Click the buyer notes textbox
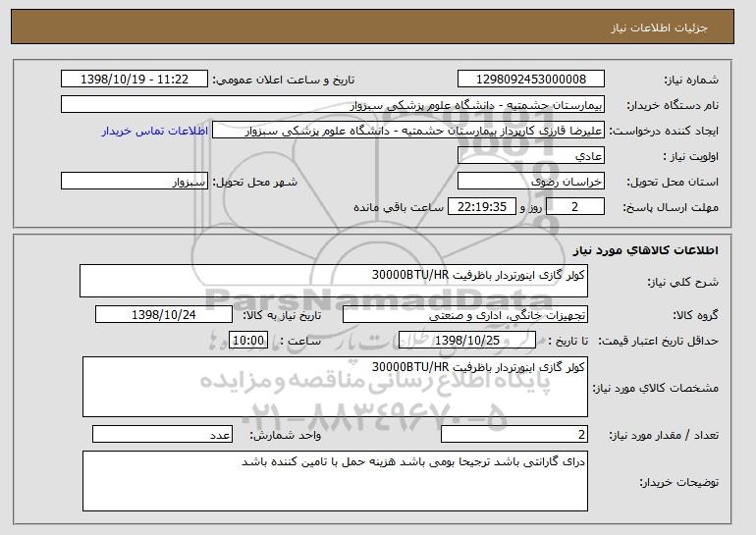The height and width of the screenshot is (535, 756). (x=335, y=481)
